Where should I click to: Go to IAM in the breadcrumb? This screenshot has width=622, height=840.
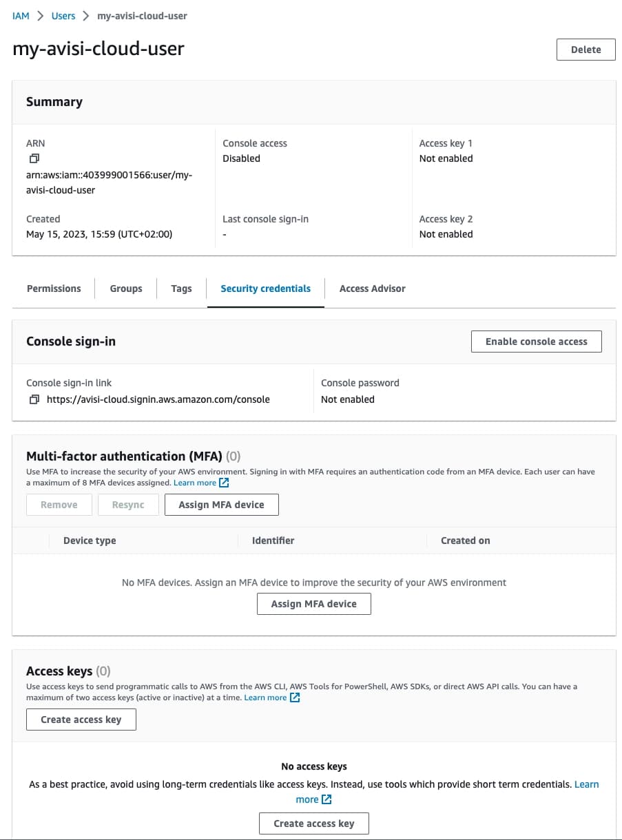click(21, 16)
